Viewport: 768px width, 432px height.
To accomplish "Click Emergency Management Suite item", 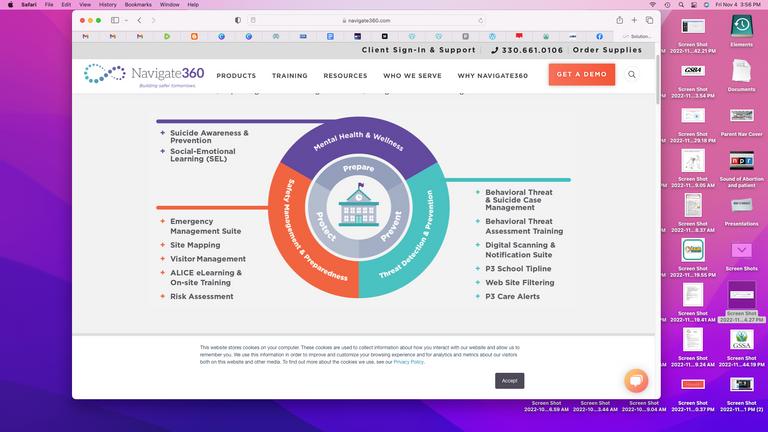I will 206,226.
